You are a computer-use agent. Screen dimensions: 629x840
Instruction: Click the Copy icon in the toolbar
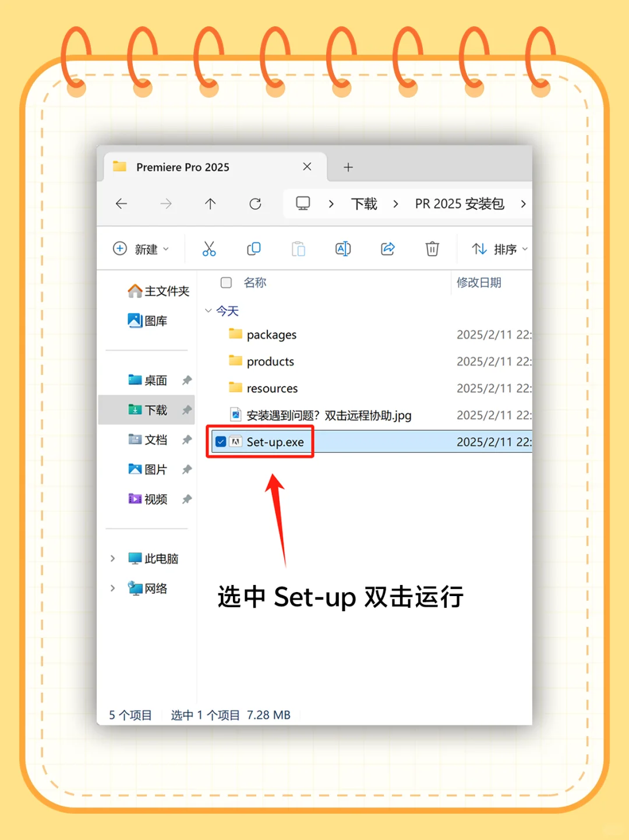click(x=253, y=249)
